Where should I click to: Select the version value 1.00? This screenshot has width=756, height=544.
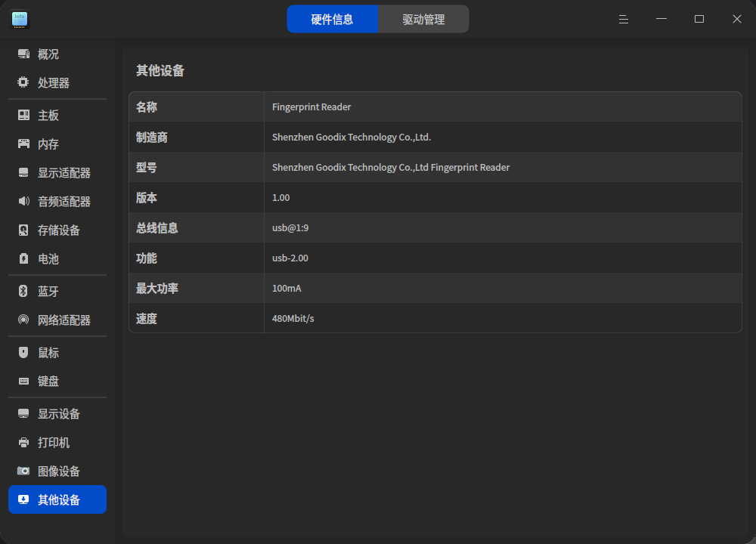coord(280,197)
